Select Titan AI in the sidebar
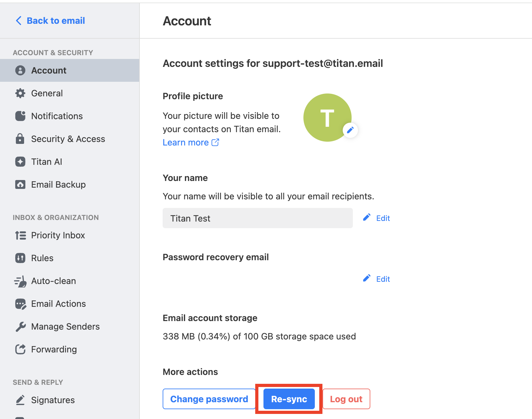The image size is (532, 419). click(x=70, y=162)
